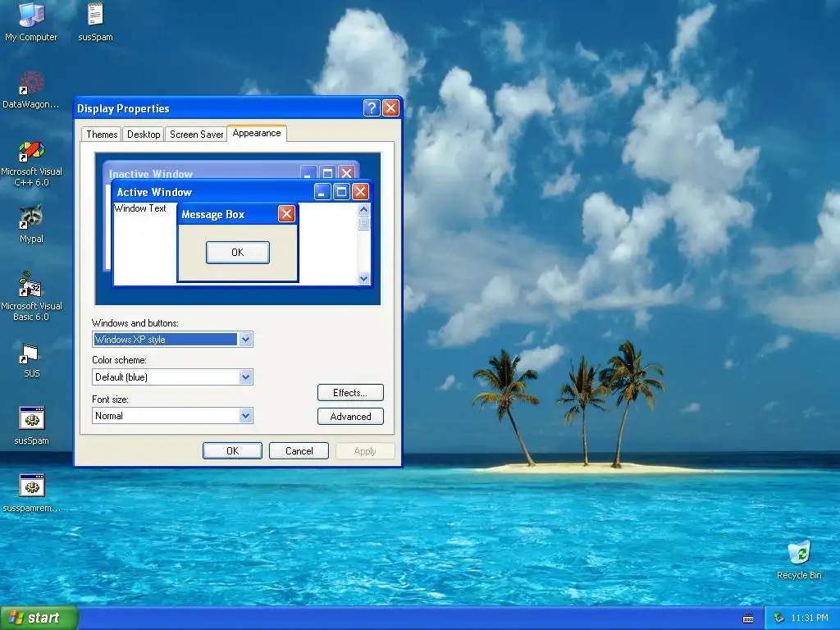Close the Display Properties dialog
Screen dimensions: 840x630
391,108
